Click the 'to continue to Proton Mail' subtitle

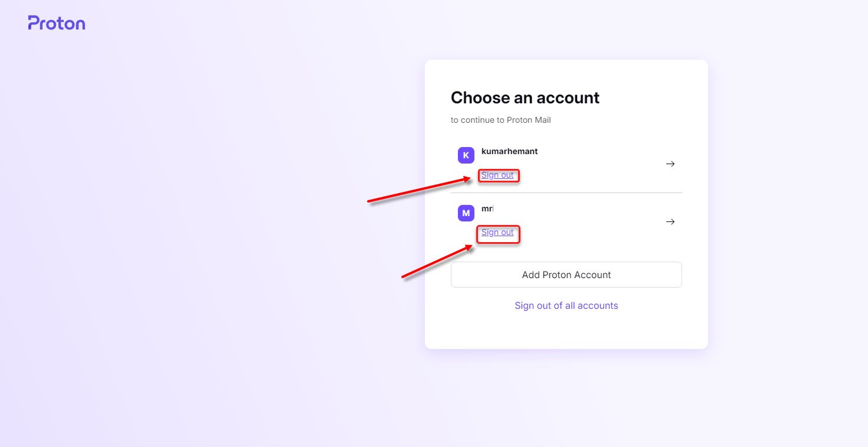click(x=500, y=120)
